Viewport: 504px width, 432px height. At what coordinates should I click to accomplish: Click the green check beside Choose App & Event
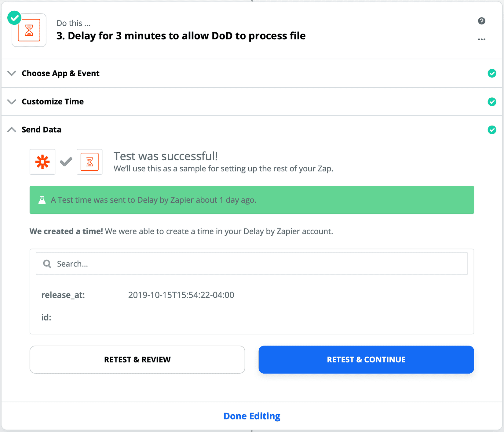[x=492, y=73]
